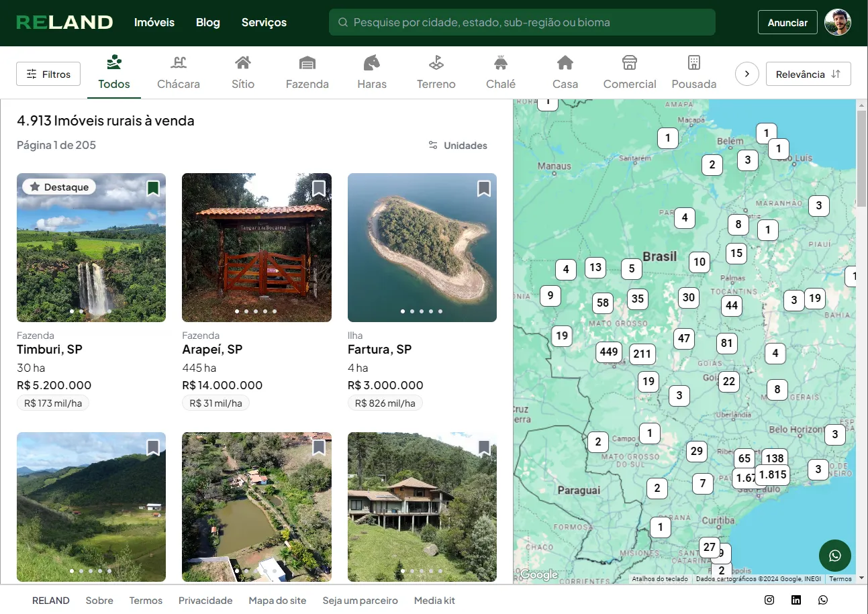Click the 211 cluster marker on the map

[642, 354]
